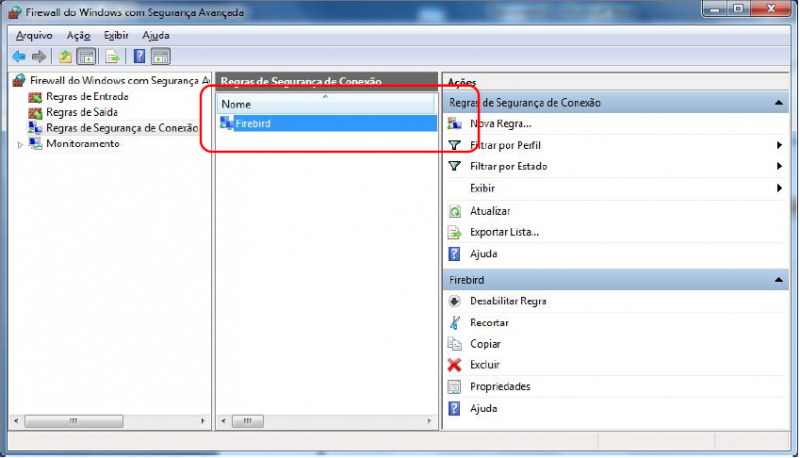Click Excluir action link
This screenshot has height=458, width=800.
485,365
